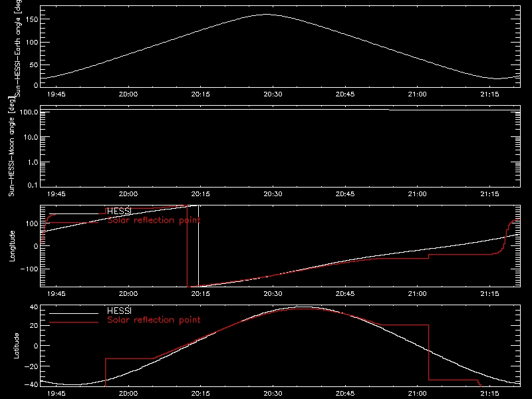Click 21:15 time label under Longitude plot
The height and width of the screenshot is (399, 532).
tap(489, 294)
